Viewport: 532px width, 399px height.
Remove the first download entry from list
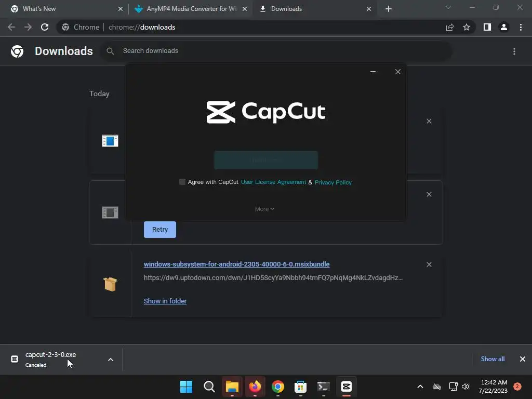pos(429,121)
